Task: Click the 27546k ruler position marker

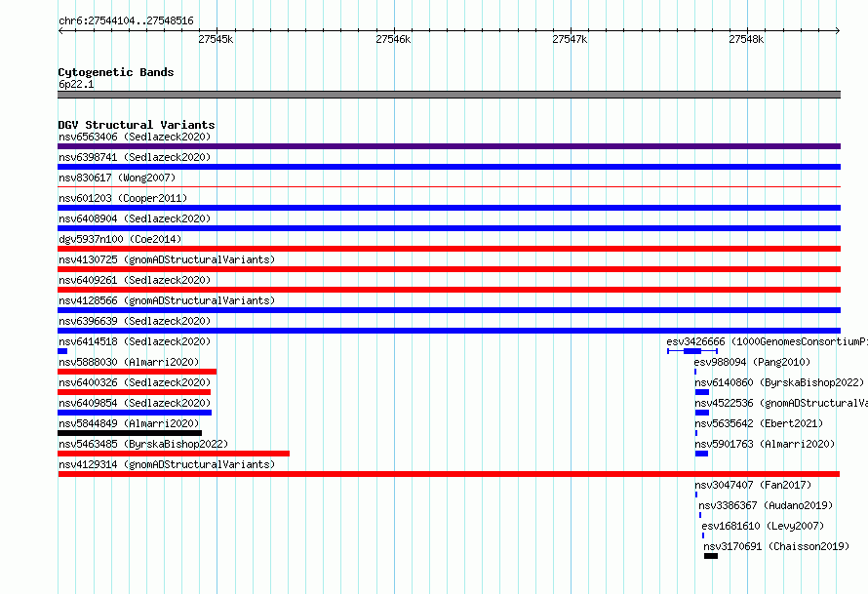Action: pyautogui.click(x=393, y=39)
